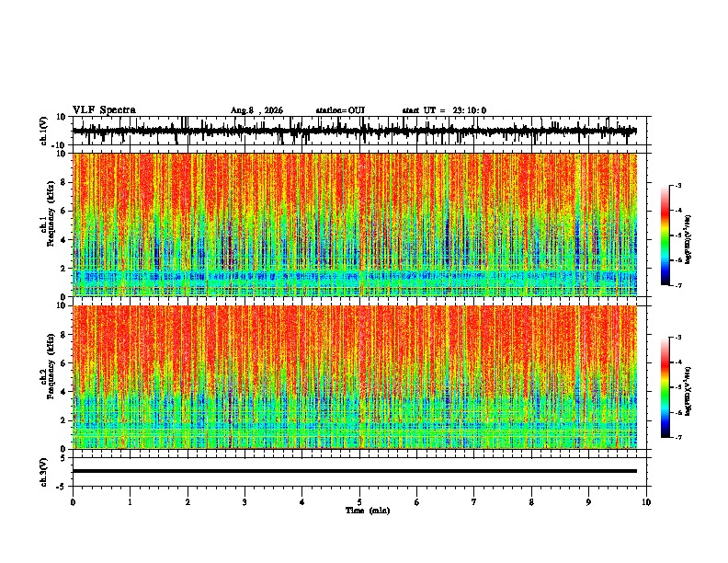The width and height of the screenshot is (728, 563).
Task: Click the ch.1 colorbar log(PSD) units label
Action: pos(689,240)
